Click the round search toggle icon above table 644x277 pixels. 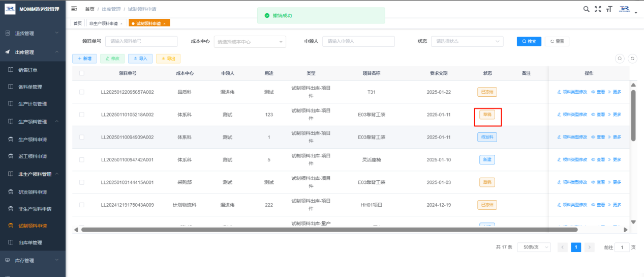620,59
